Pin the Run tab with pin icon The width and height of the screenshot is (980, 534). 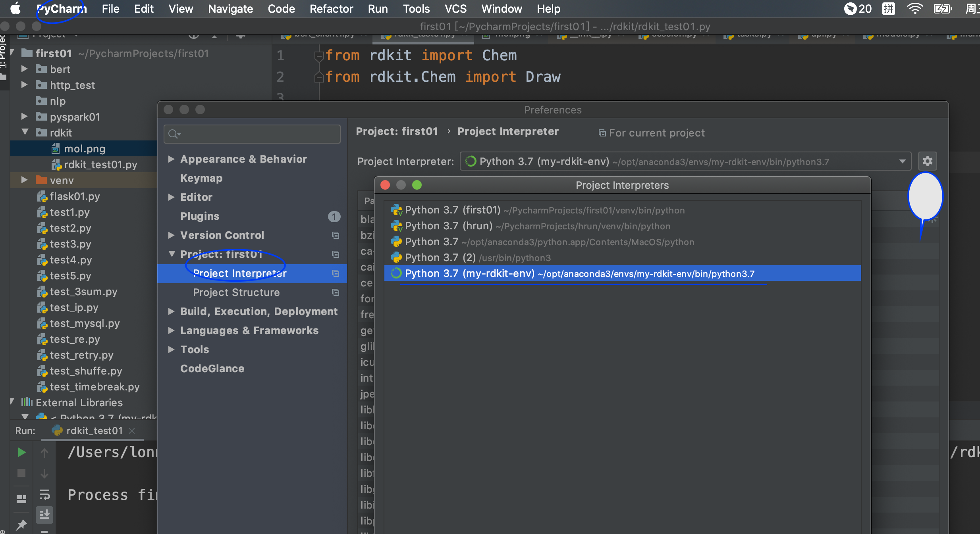click(21, 524)
